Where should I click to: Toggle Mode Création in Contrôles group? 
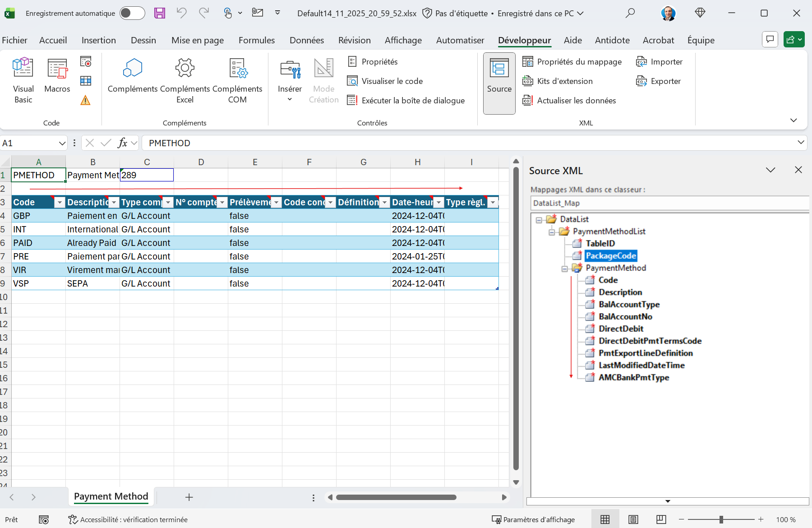point(323,81)
